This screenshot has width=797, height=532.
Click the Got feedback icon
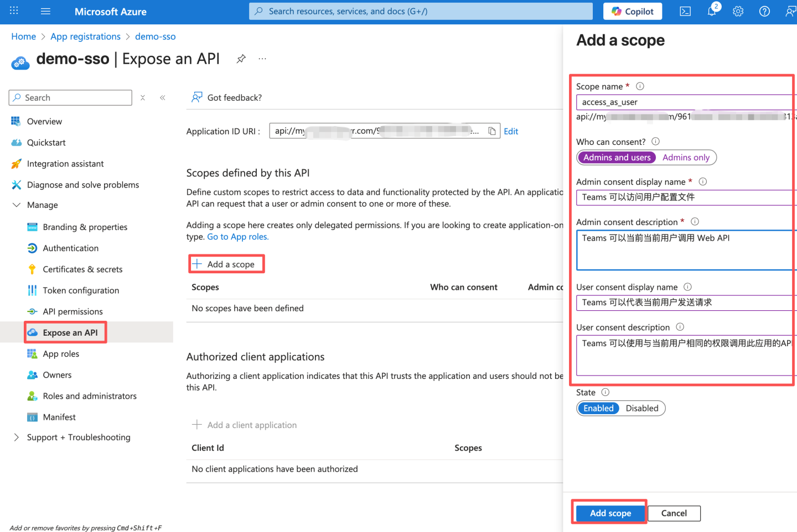click(196, 98)
